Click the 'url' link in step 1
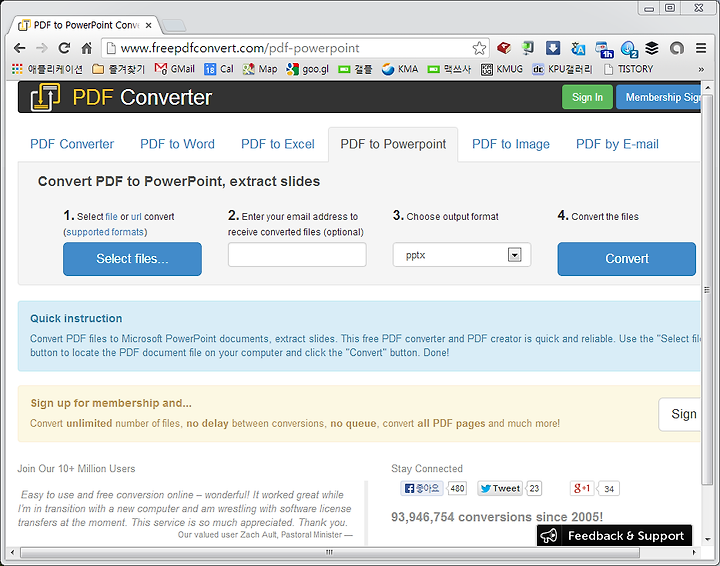720x566 pixels. (x=136, y=217)
